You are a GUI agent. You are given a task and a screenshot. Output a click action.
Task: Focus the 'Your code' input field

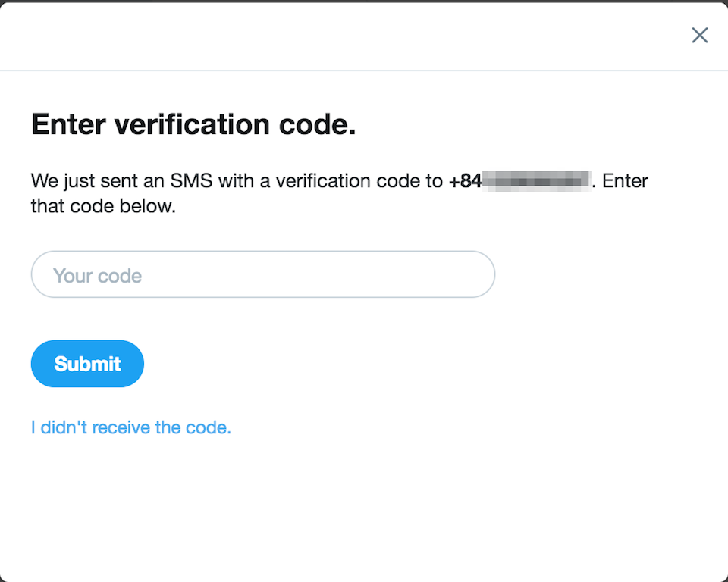263,274
